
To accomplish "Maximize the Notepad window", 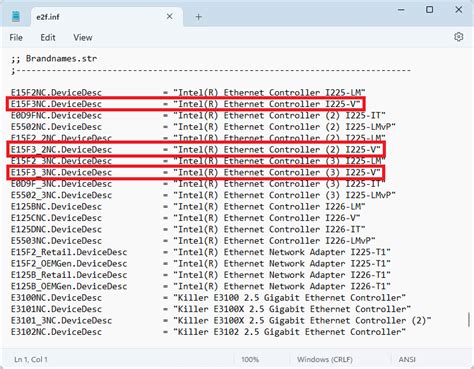I will pyautogui.click(x=430, y=10).
